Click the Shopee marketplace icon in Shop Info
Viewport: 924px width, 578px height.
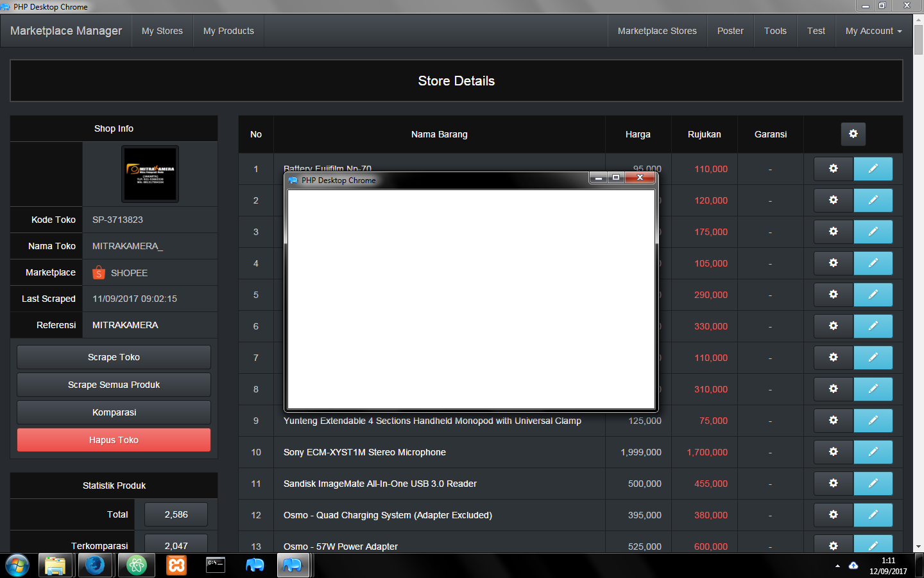(x=98, y=272)
